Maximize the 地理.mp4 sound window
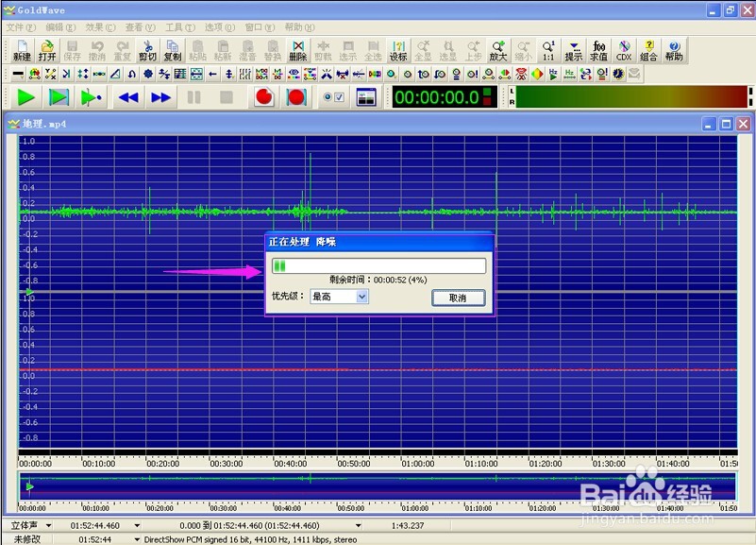 [x=726, y=124]
